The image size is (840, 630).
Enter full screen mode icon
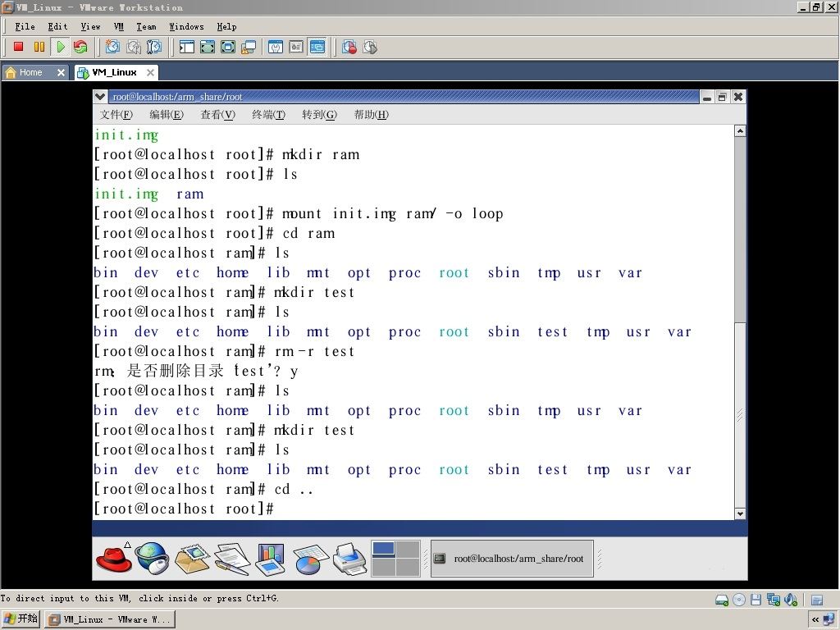pyautogui.click(x=228, y=47)
